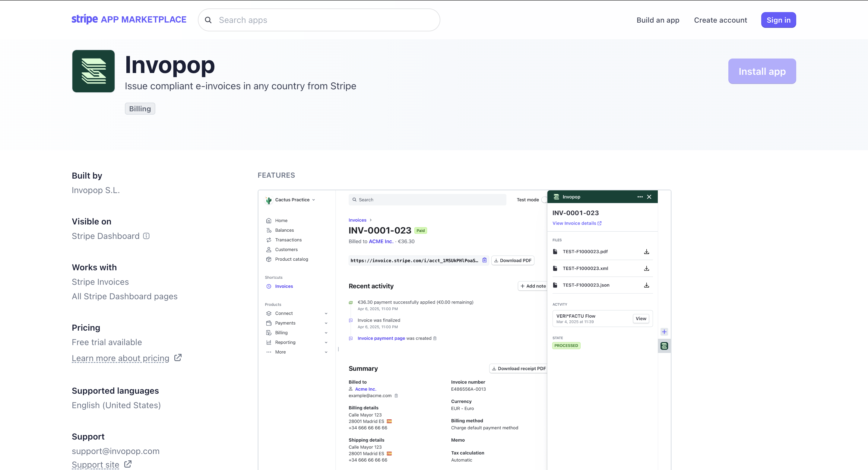Click the Invoices breadcrumb link
868x470 pixels.
357,220
